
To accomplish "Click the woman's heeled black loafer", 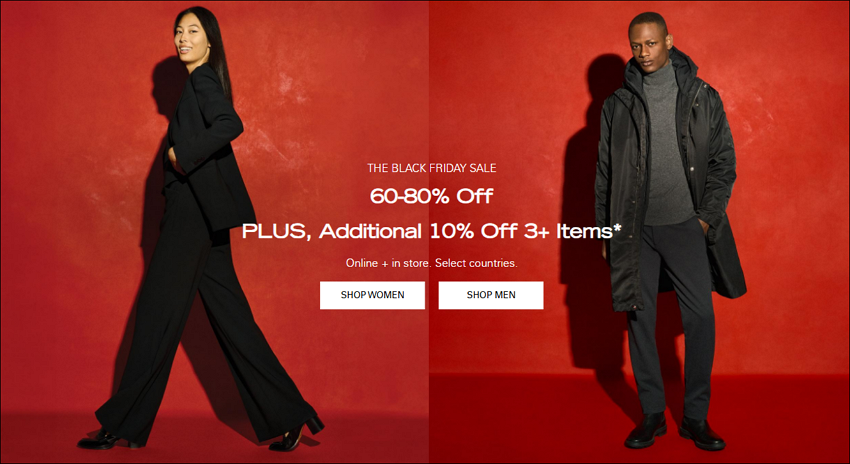I will click(297, 434).
